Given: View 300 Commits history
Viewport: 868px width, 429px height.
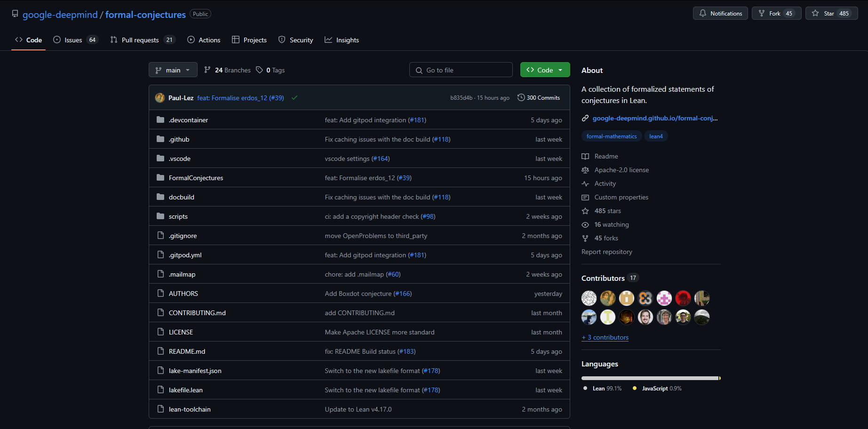Looking at the screenshot, I should 539,97.
